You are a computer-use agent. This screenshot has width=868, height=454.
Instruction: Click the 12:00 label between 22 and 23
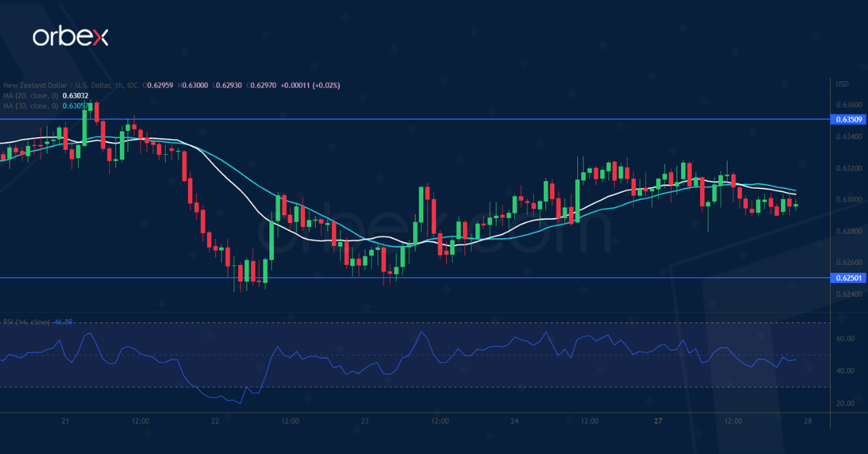[x=290, y=421]
